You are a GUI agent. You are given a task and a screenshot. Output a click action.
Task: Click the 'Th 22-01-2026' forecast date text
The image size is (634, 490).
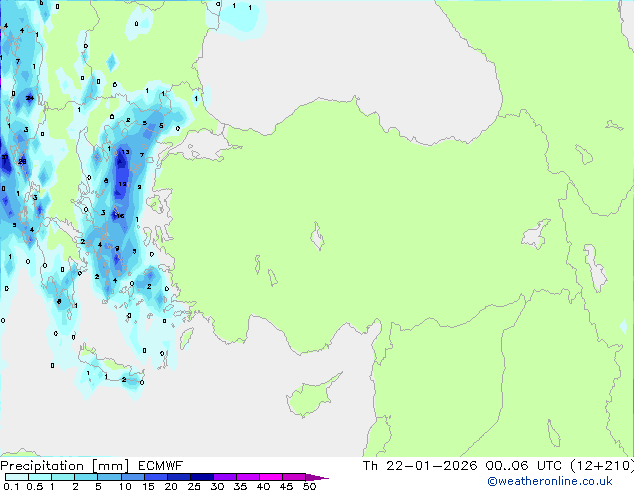click(420, 466)
